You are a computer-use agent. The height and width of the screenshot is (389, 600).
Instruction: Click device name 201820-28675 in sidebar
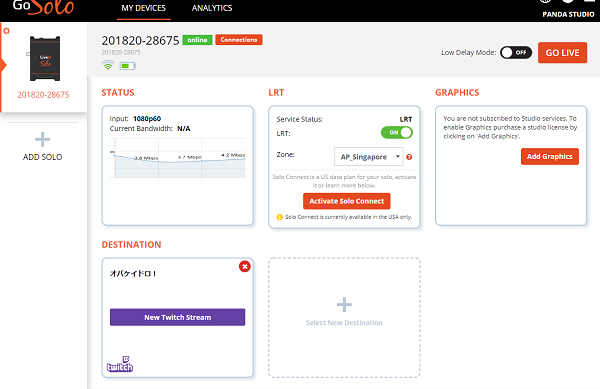point(43,95)
